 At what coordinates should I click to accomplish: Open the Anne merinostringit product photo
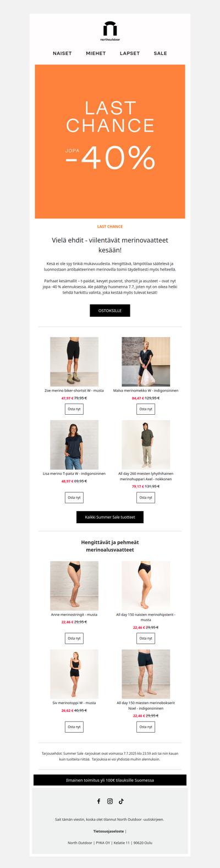(x=74, y=586)
